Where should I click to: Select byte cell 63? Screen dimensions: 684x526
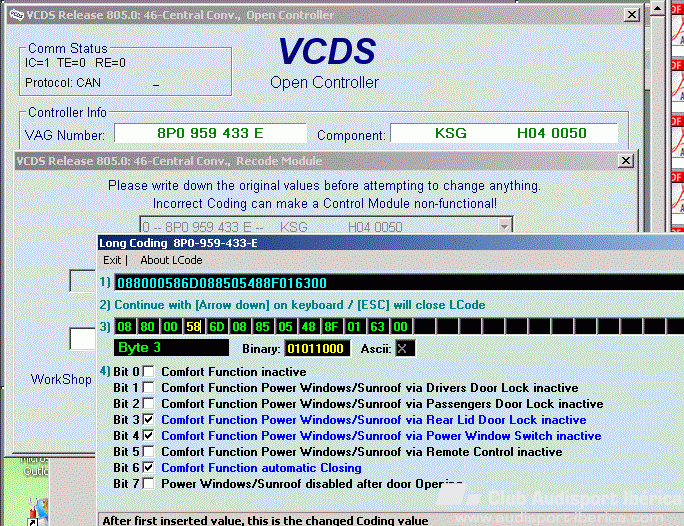click(x=378, y=327)
